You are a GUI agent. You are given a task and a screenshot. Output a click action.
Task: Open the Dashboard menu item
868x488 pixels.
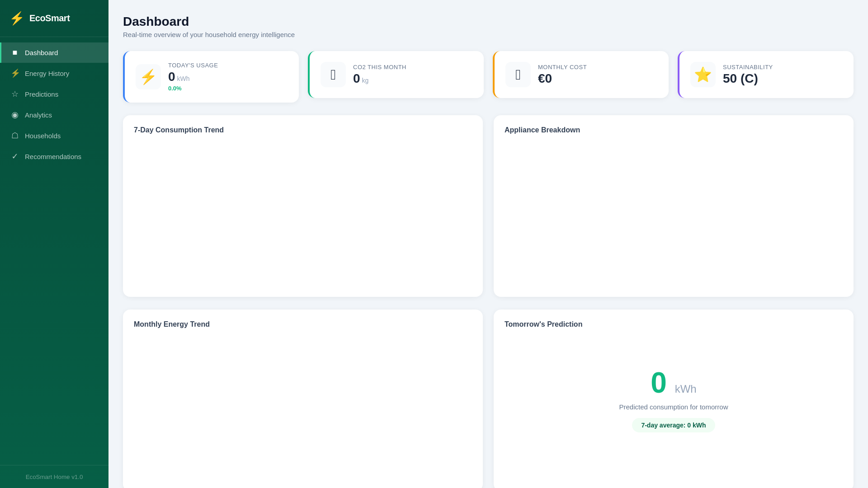[54, 53]
